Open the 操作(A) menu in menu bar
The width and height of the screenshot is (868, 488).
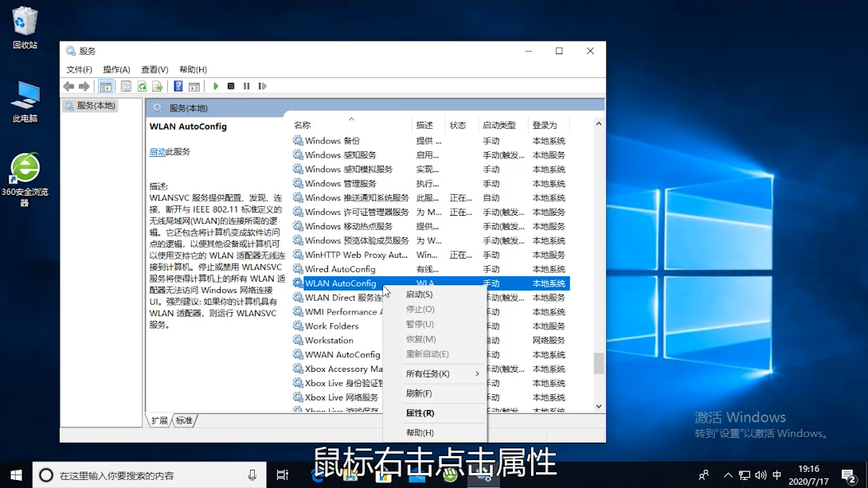point(116,69)
